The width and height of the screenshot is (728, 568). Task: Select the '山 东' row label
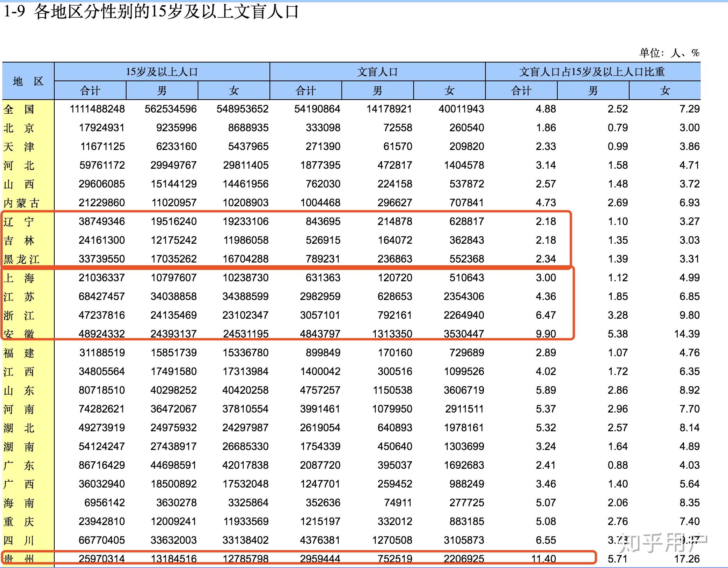click(x=19, y=391)
